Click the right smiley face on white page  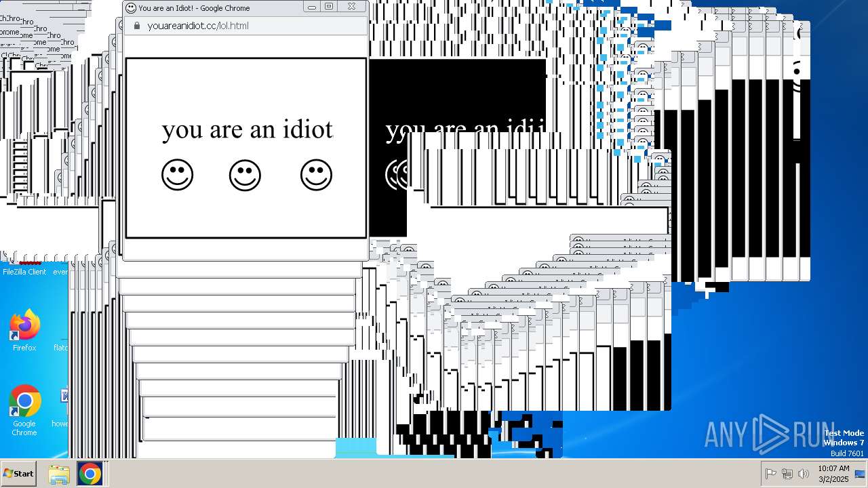click(x=316, y=175)
